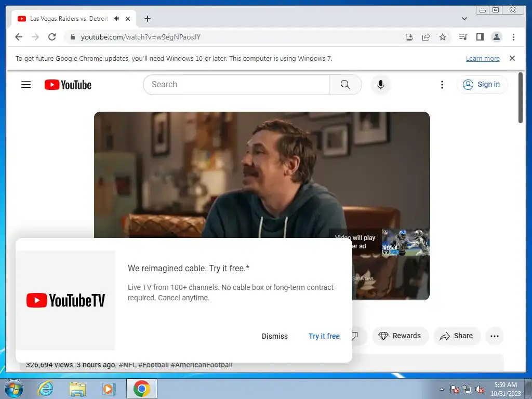Click the muted volume tray icon
532x399 pixels.
point(480,389)
